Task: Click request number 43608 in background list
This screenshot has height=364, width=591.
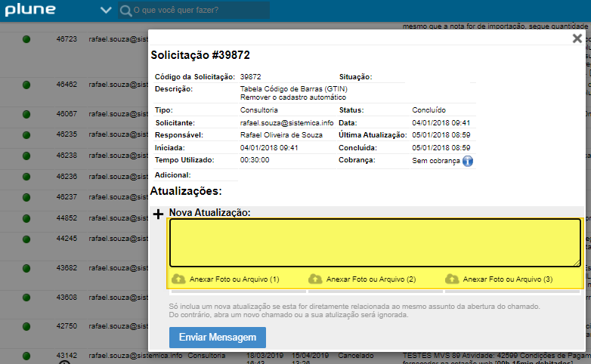Action: click(67, 298)
